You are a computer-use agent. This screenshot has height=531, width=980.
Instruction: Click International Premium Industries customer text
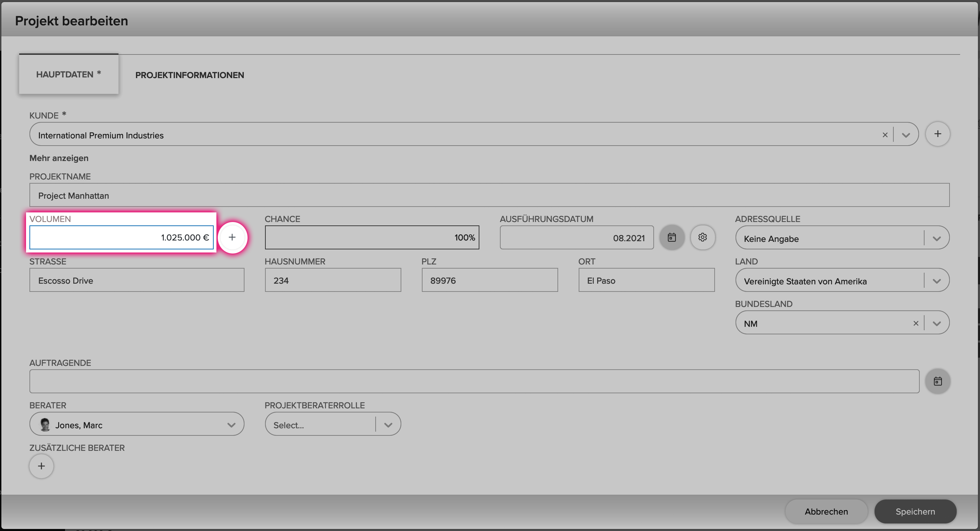101,136
